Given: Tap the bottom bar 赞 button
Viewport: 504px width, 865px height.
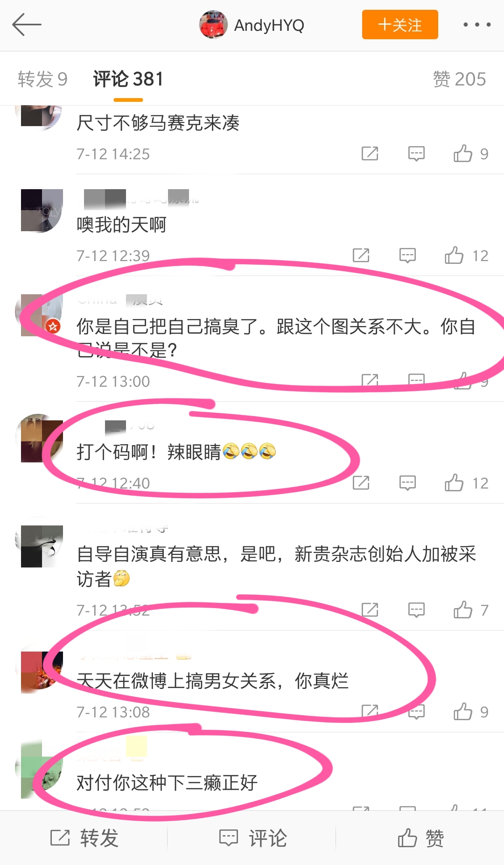Looking at the screenshot, I should click(x=420, y=838).
